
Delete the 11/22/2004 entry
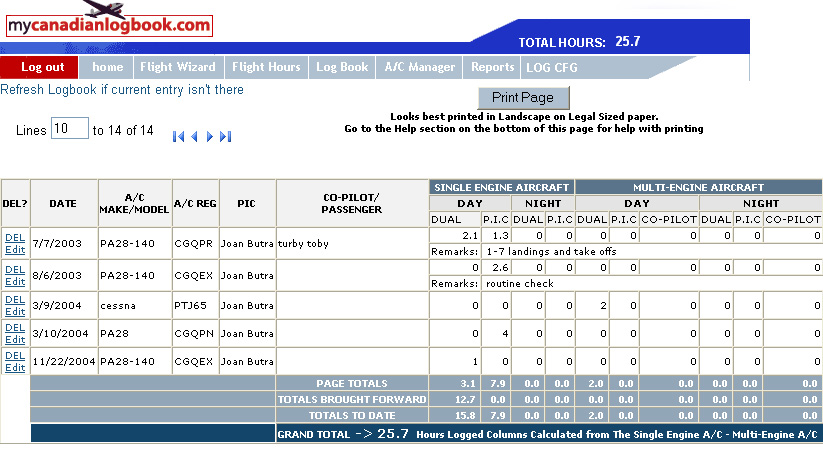15,356
